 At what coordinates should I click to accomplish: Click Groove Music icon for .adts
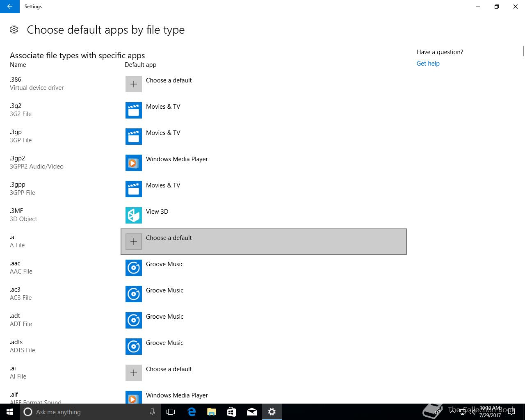pos(134,347)
